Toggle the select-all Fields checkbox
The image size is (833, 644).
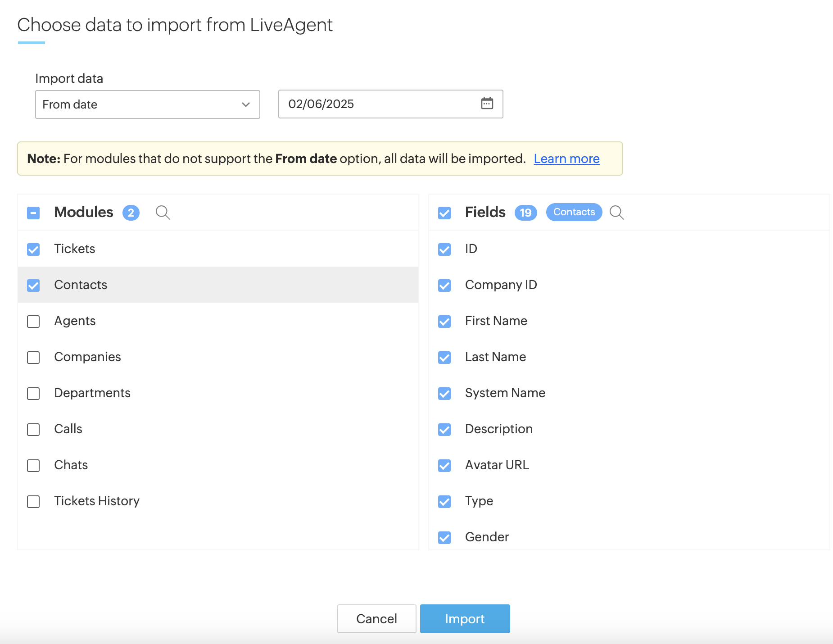tap(444, 213)
